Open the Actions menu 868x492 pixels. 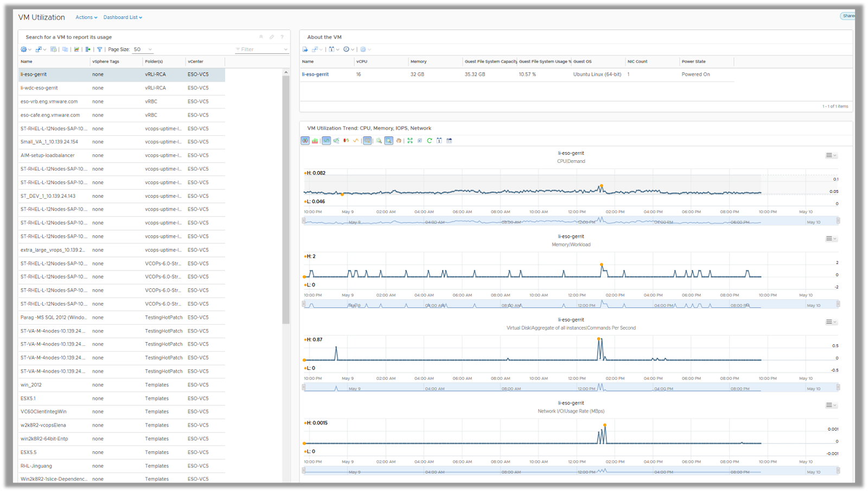(86, 17)
